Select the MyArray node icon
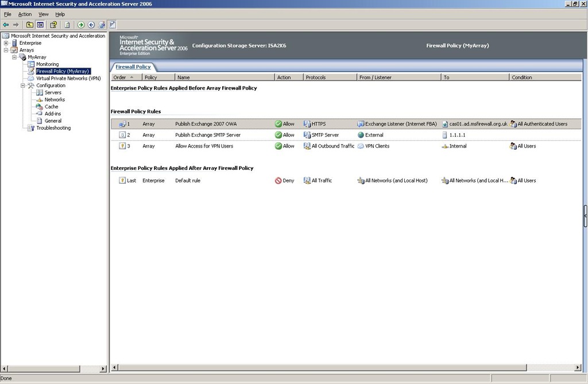Image resolution: width=588 pixels, height=384 pixels. (x=22, y=57)
